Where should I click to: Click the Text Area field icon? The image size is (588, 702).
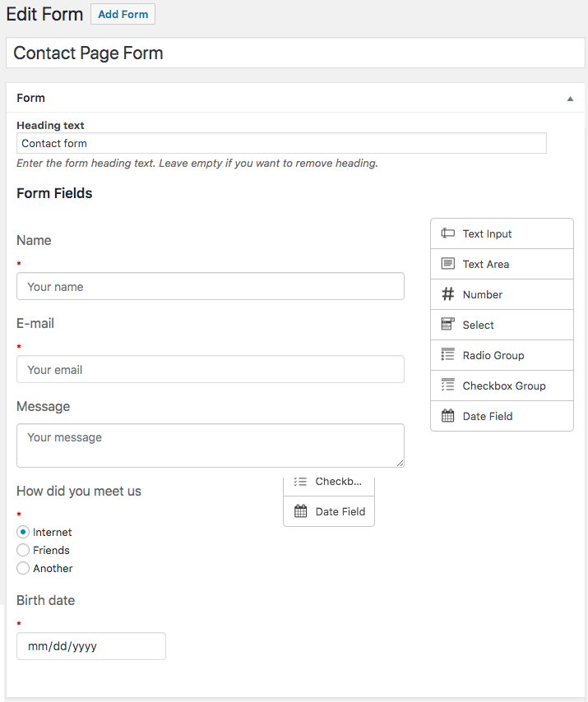[448, 264]
